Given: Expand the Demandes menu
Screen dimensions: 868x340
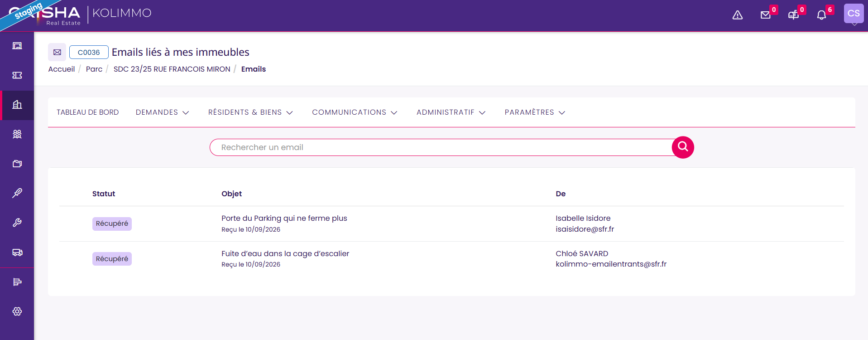Looking at the screenshot, I should [162, 112].
